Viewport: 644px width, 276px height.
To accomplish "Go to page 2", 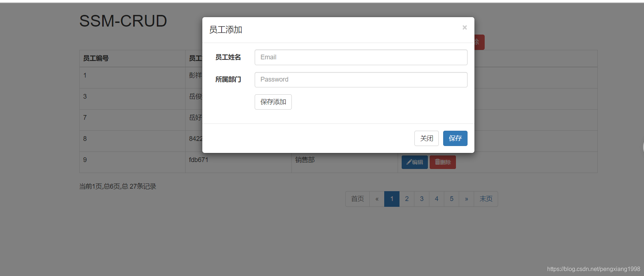I will [407, 199].
